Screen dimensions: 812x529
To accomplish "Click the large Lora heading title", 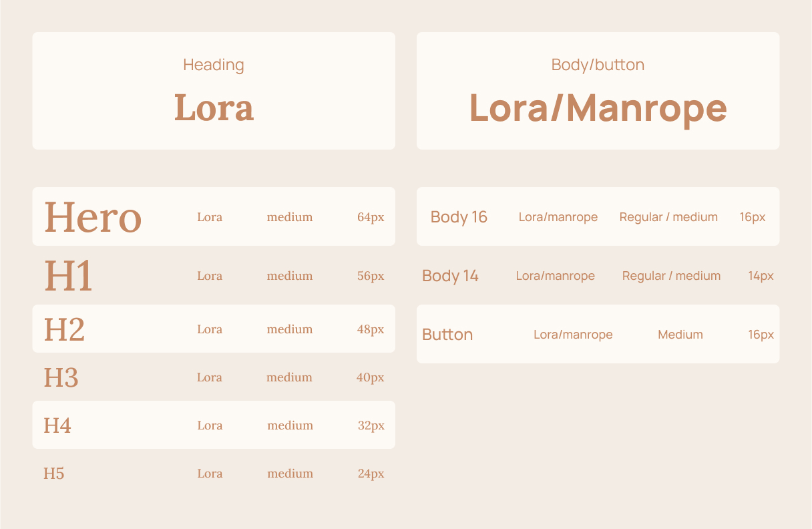I will (x=214, y=108).
